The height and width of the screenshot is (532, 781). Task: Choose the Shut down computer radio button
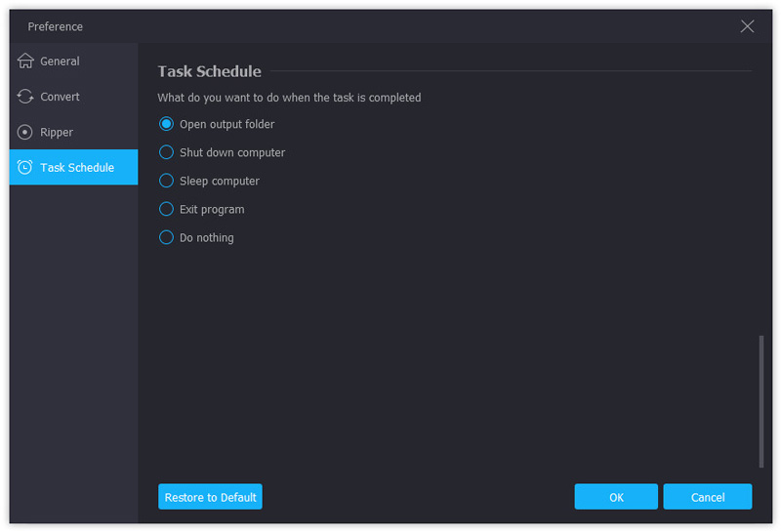(167, 152)
